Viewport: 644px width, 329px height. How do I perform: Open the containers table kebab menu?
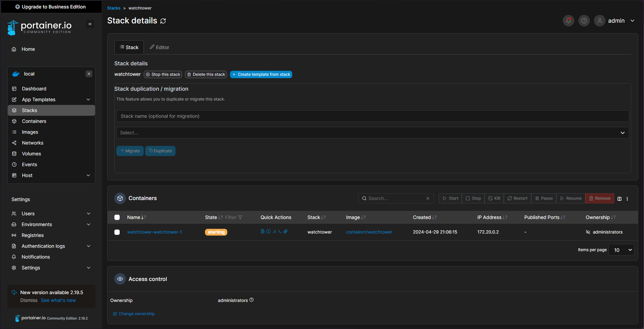(627, 198)
